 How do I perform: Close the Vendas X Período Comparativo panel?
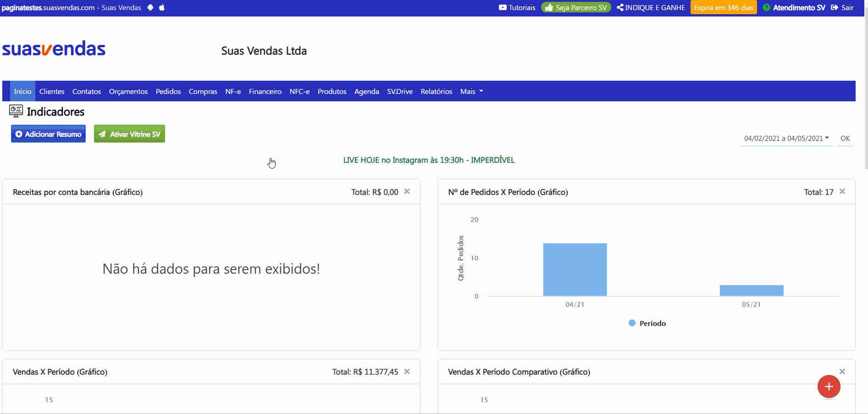[x=842, y=371]
